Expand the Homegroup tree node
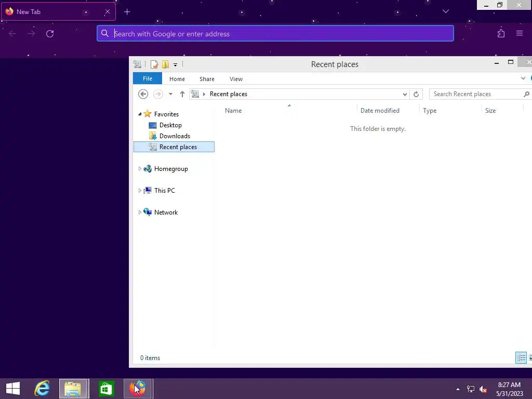Viewport: 532px width, 399px height. coord(140,169)
